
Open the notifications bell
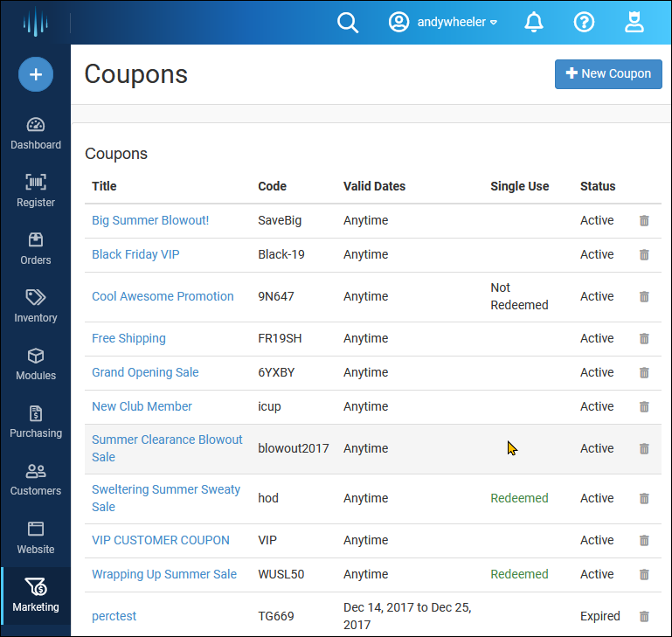pyautogui.click(x=534, y=23)
